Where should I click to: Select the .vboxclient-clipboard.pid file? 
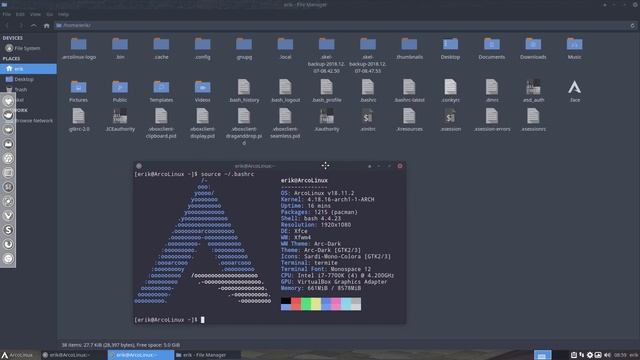[x=161, y=124]
